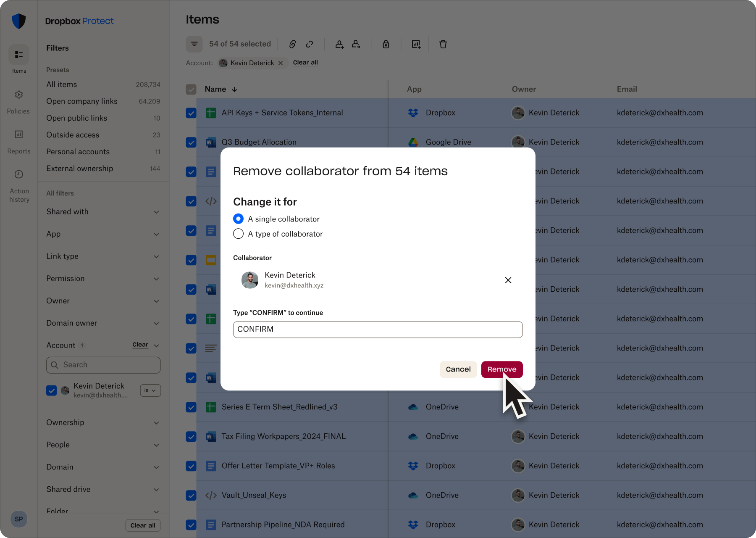Click the Dropbox Protect shield logo
Image resolution: width=756 pixels, height=538 pixels.
[19, 21]
